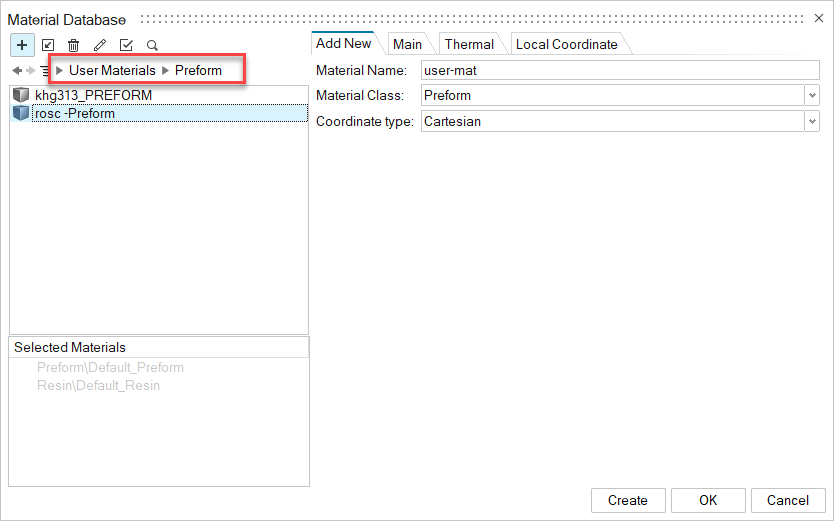Open the Material Class dropdown
This screenshot has height=521, width=834.
point(811,96)
